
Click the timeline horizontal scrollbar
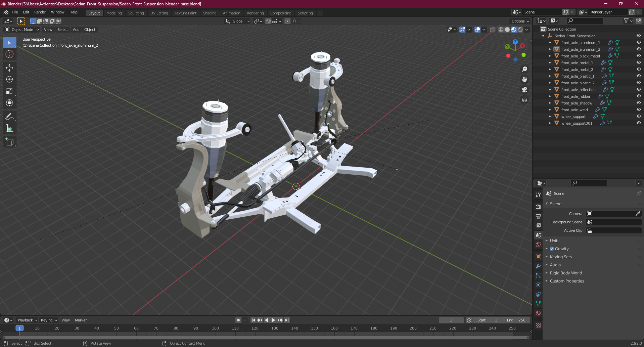click(266, 337)
